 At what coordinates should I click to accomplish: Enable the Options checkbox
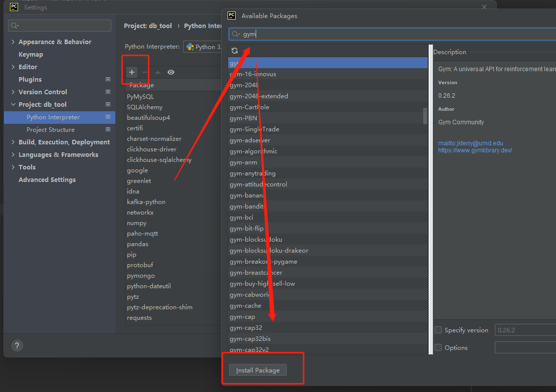438,347
